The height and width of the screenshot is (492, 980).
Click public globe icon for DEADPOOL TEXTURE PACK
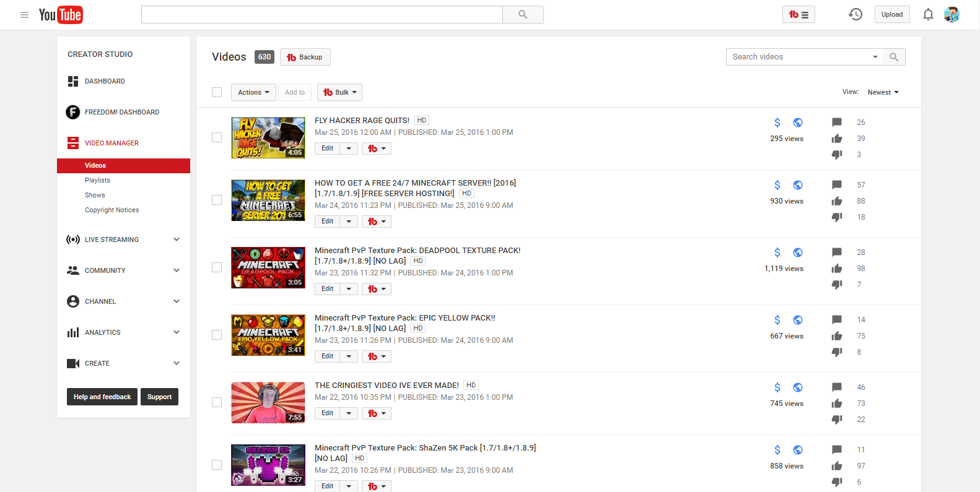[x=798, y=252]
